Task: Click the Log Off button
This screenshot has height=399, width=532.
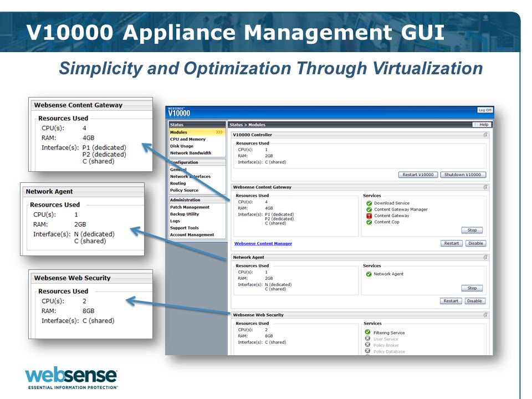Action: (x=485, y=110)
